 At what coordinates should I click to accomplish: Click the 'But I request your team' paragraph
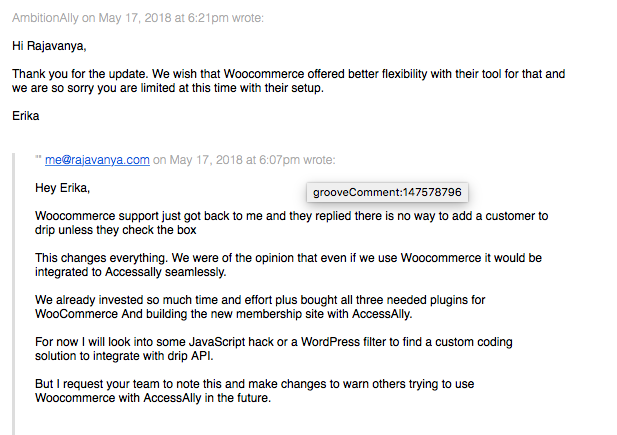pyautogui.click(x=255, y=391)
